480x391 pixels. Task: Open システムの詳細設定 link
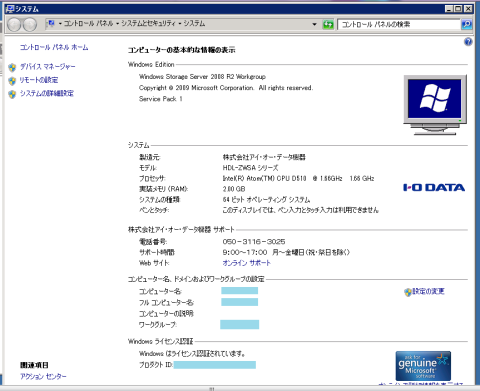point(47,93)
